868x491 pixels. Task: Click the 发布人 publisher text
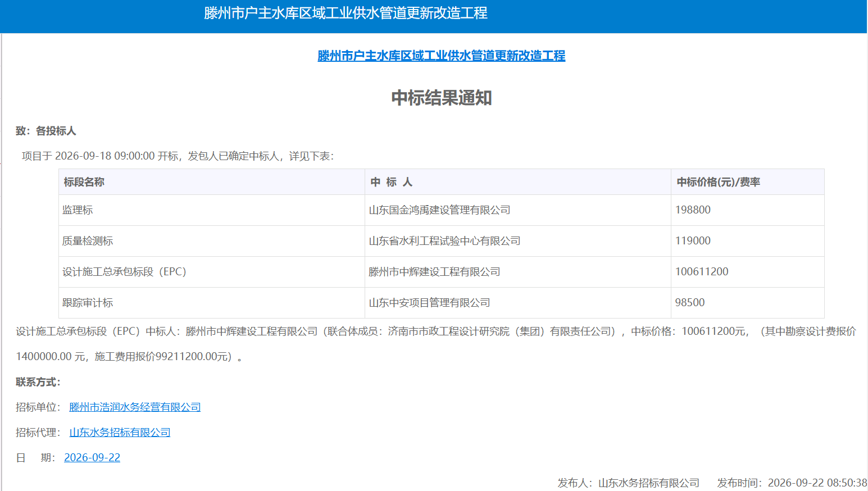[629, 483]
